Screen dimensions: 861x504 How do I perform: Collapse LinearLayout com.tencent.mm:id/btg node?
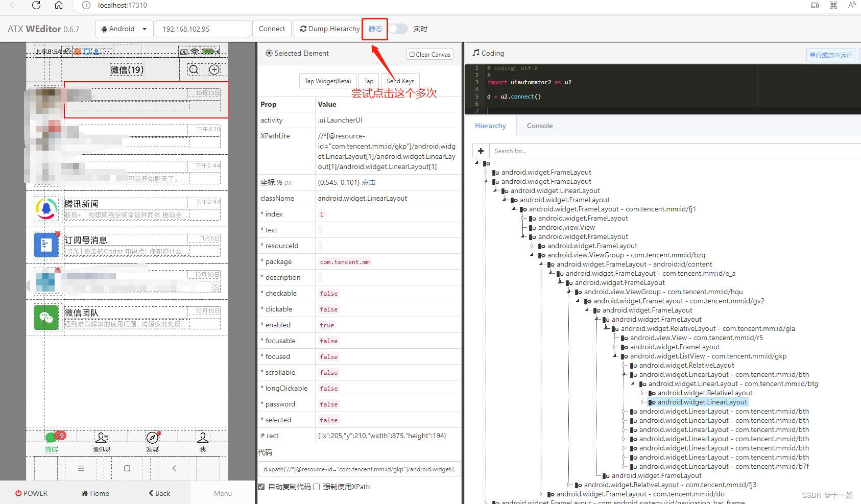coord(634,383)
